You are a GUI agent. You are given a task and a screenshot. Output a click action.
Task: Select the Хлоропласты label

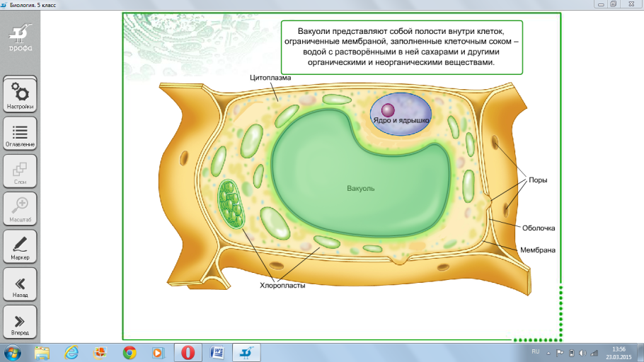click(x=281, y=286)
